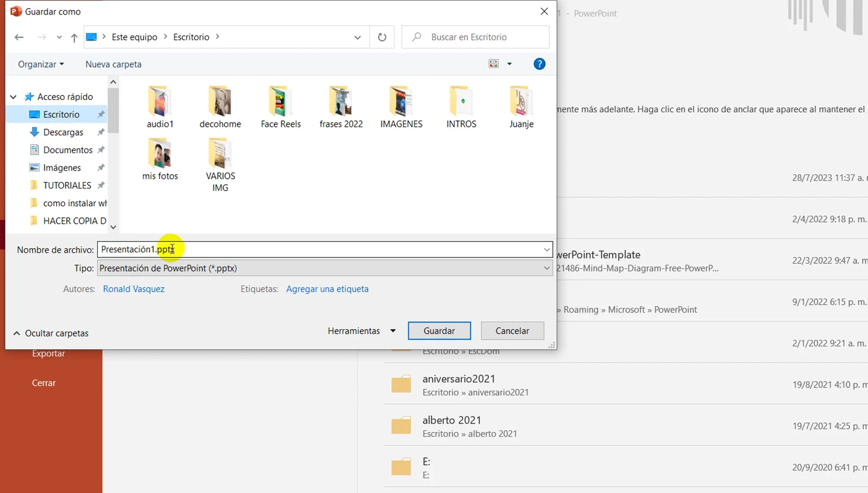868x493 pixels.
Task: Open the Tipo file format dropdown
Action: (x=325, y=268)
